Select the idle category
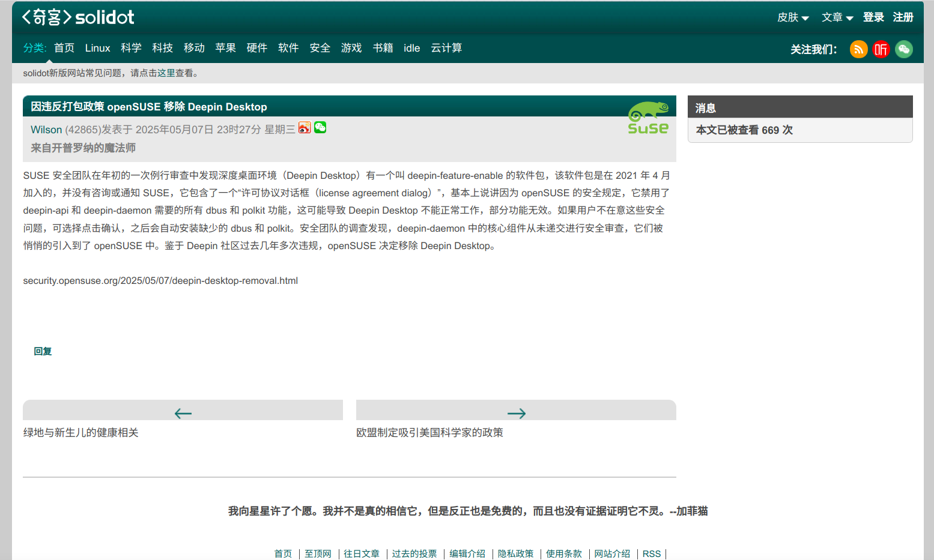Viewport: 934px width, 560px height. click(x=412, y=48)
